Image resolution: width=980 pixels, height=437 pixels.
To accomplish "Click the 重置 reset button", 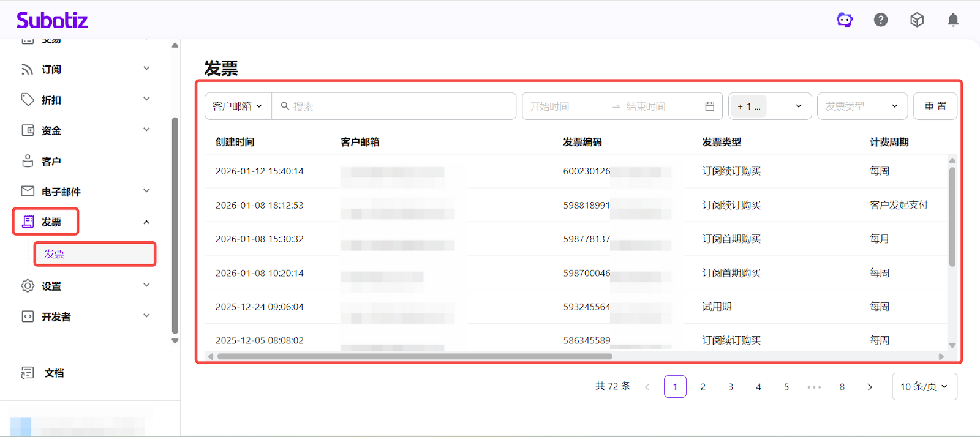I will [935, 106].
